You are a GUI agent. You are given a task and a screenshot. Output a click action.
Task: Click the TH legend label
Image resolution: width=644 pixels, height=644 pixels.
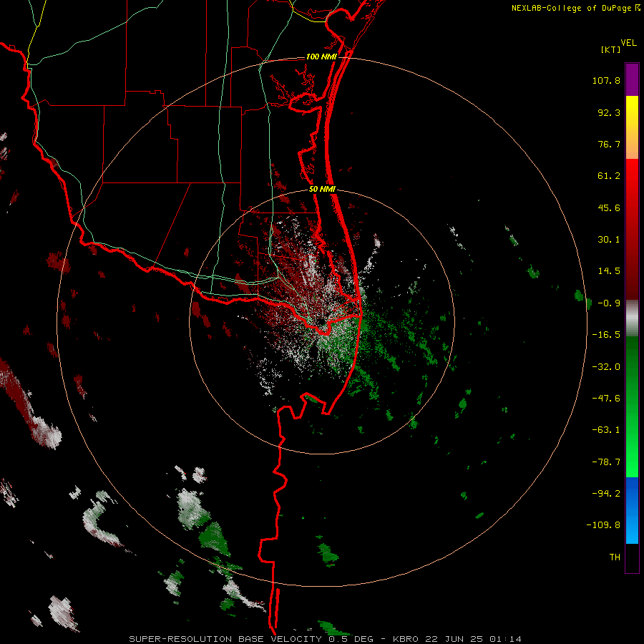point(615,557)
